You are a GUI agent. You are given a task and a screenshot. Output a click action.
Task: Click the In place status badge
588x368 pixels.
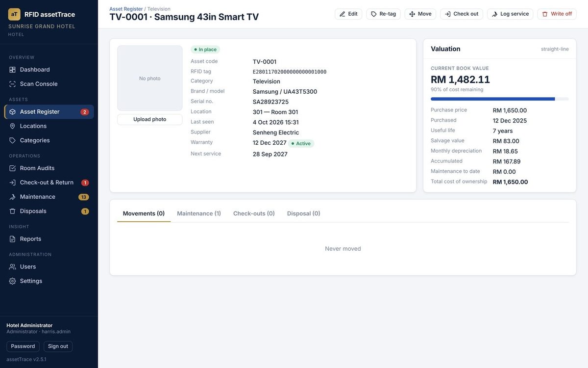(205, 50)
